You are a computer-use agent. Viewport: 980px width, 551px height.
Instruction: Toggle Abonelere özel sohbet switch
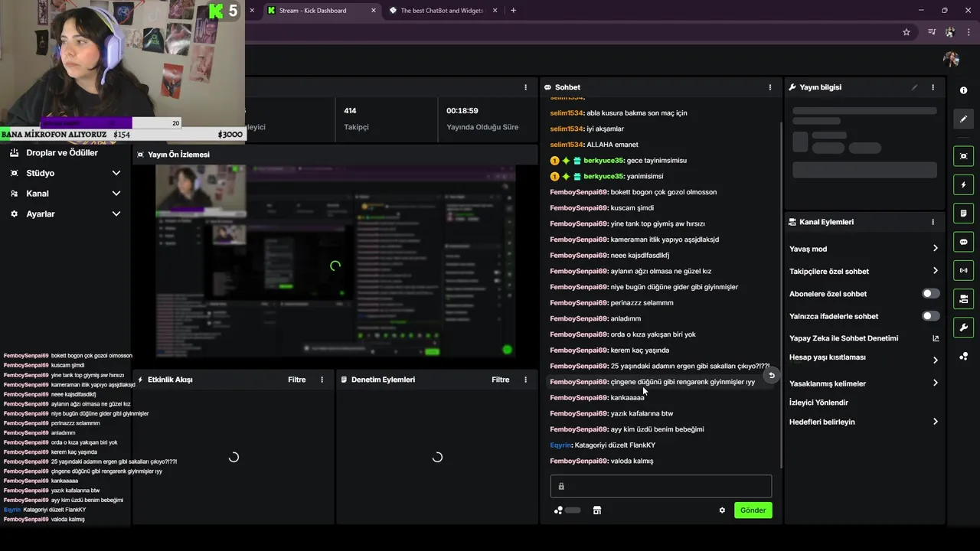pos(930,293)
